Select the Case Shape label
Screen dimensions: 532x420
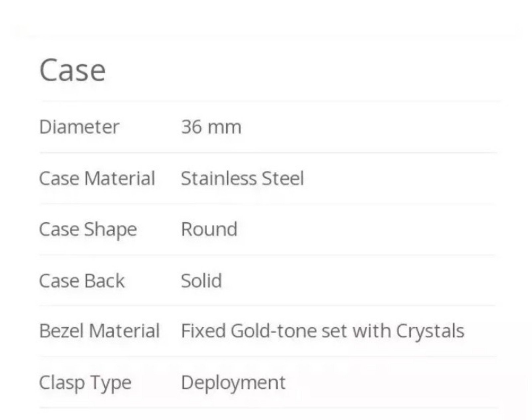point(88,230)
